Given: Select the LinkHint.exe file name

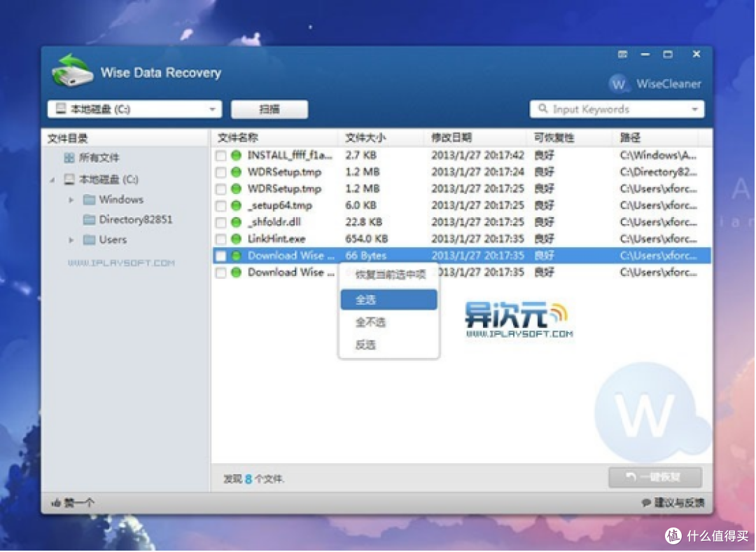Looking at the screenshot, I should (276, 239).
